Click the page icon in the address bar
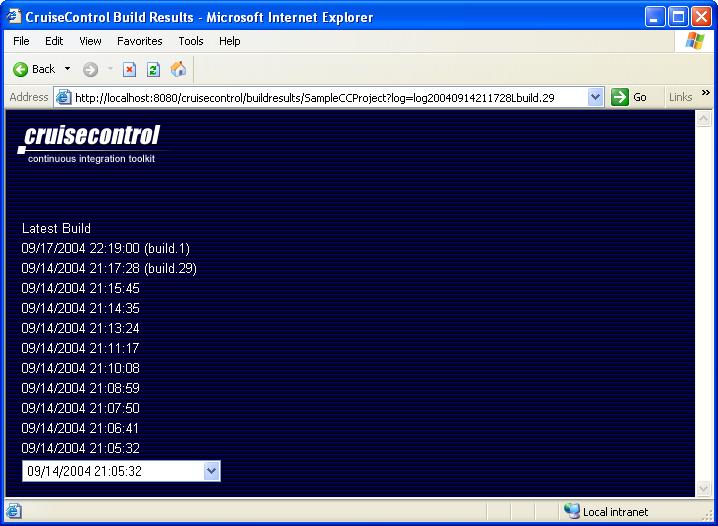718x526 pixels. coord(64,97)
